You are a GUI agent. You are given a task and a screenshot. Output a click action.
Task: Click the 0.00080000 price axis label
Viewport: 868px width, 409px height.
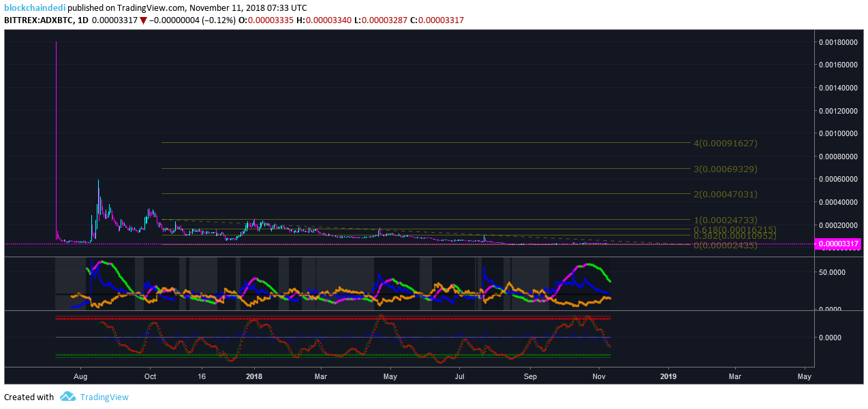[x=837, y=157]
